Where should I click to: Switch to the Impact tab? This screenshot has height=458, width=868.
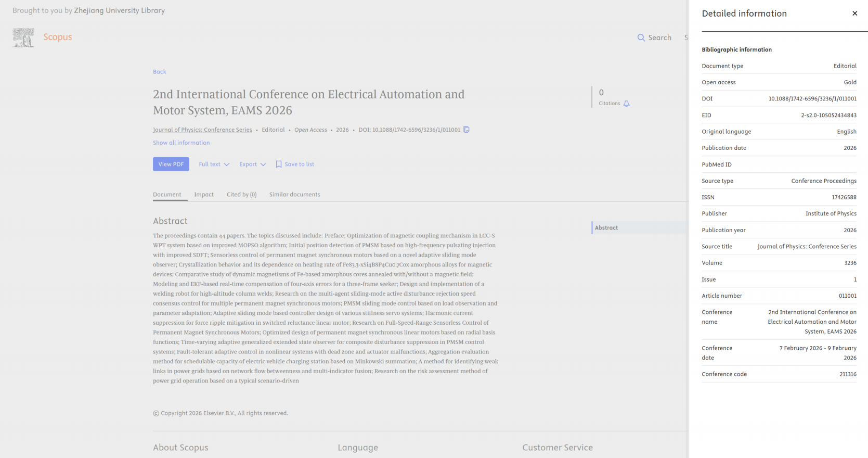(204, 195)
